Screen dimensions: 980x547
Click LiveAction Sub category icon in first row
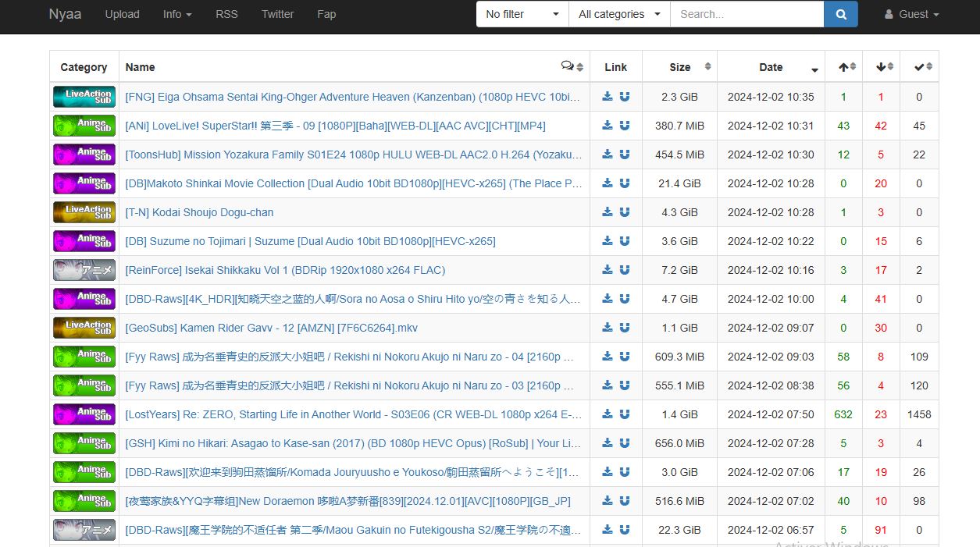click(x=84, y=97)
